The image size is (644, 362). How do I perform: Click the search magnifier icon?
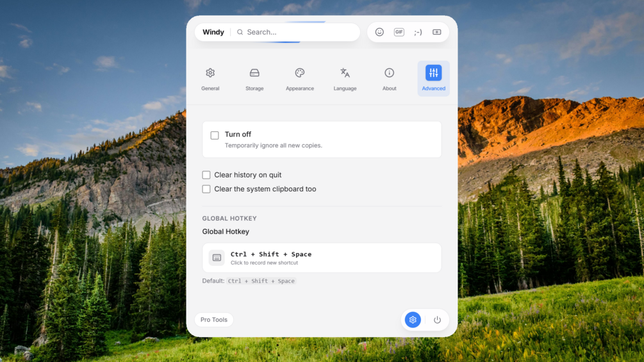[240, 32]
